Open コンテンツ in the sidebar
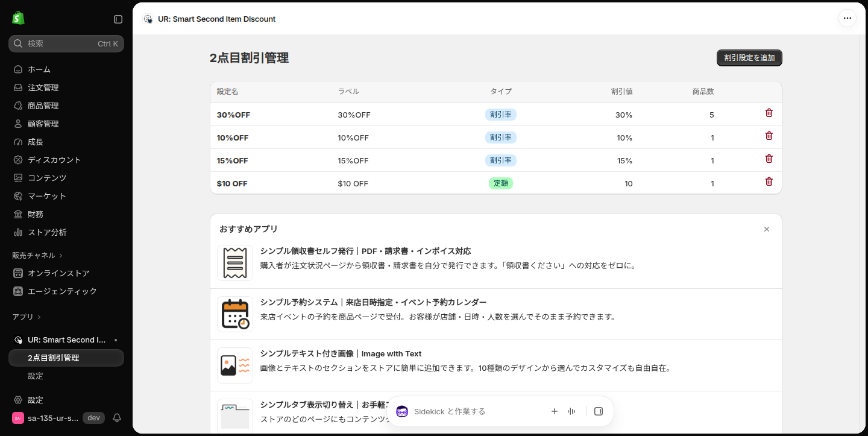The height and width of the screenshot is (436, 868). [66, 178]
